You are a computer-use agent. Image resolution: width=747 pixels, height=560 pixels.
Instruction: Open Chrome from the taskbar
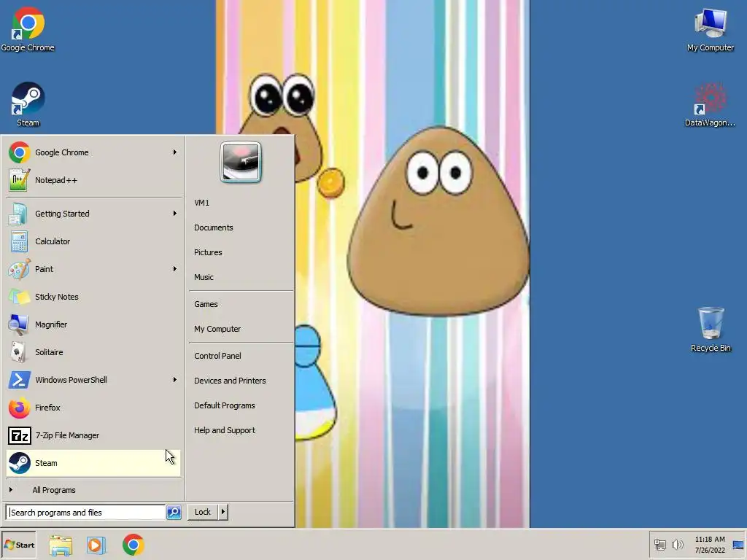pyautogui.click(x=133, y=545)
